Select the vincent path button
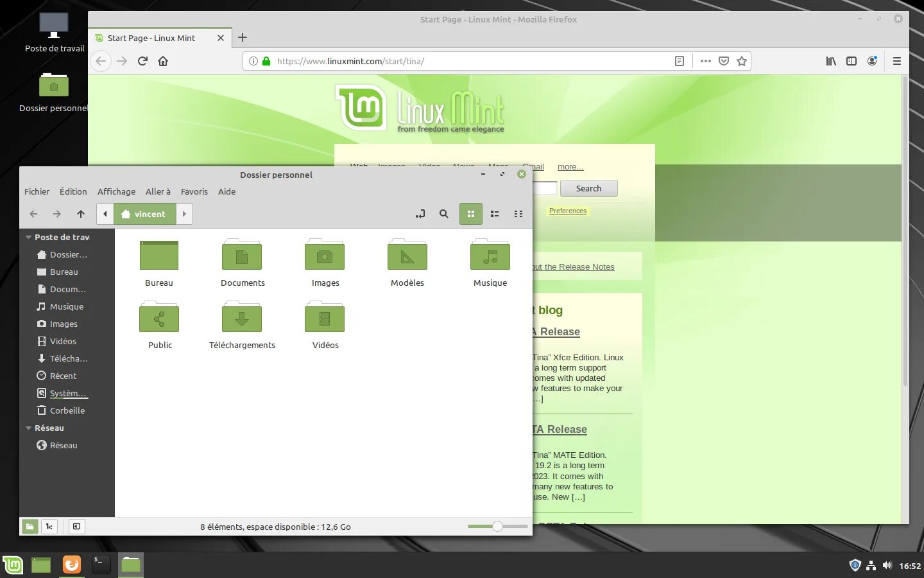The image size is (924, 578). click(144, 214)
